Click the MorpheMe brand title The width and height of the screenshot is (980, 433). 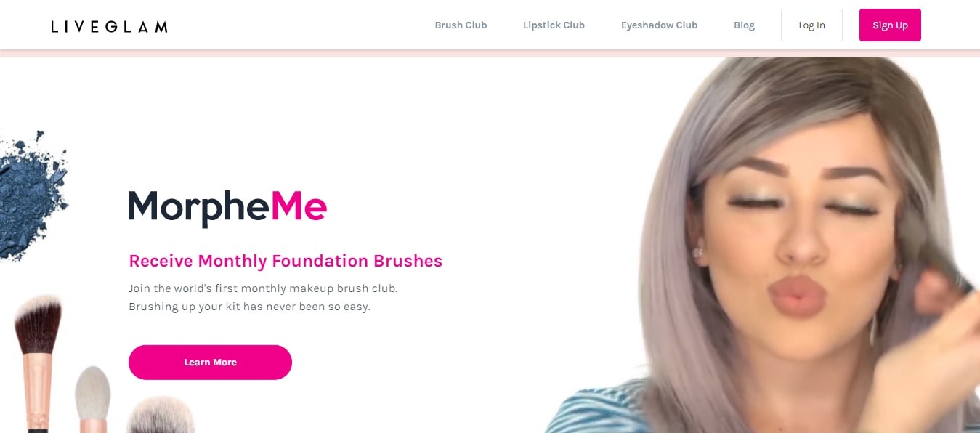227,206
